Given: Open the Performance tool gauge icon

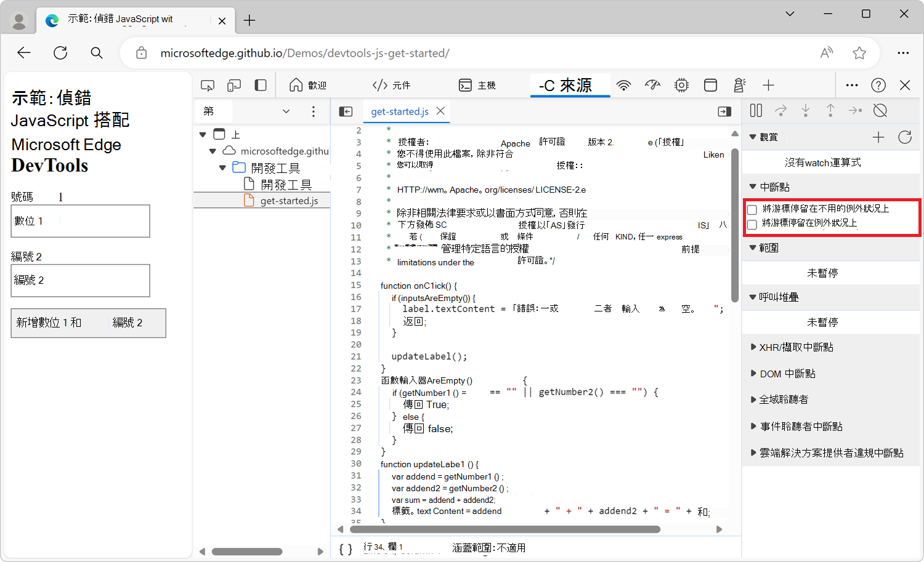Looking at the screenshot, I should tap(652, 85).
